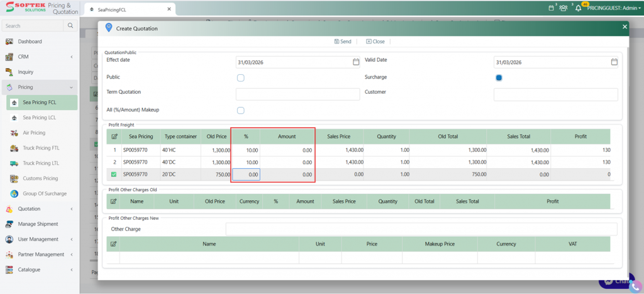Enable the Public checkbox
This screenshot has width=644, height=294.
pyautogui.click(x=240, y=77)
